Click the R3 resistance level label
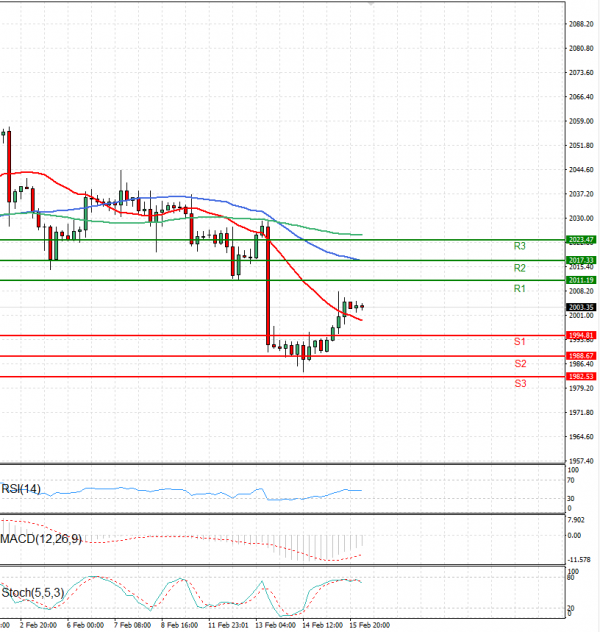The height and width of the screenshot is (632, 600). coord(520,246)
